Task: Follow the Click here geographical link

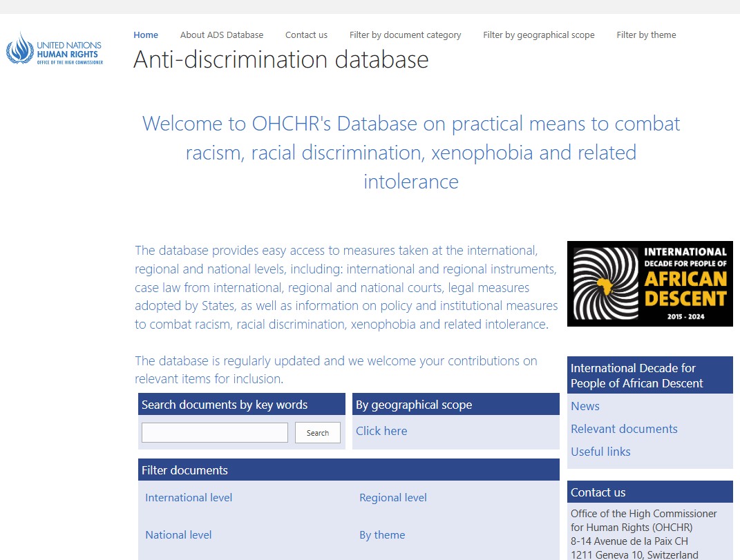Action: pyautogui.click(x=381, y=431)
